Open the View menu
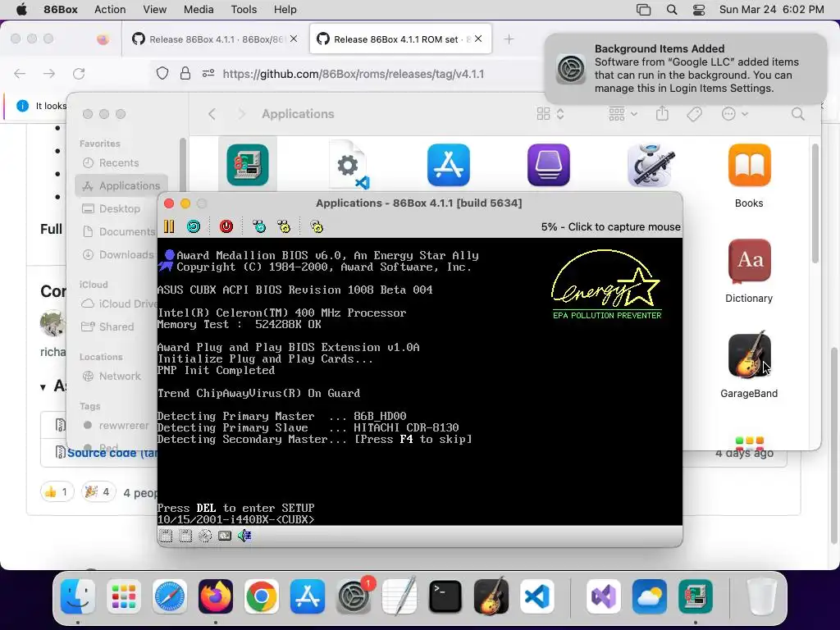Viewport: 840px width, 630px height. coord(155,10)
